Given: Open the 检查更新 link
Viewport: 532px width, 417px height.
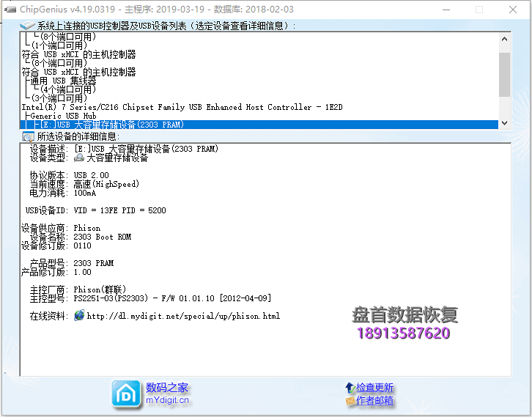Looking at the screenshot, I should (374, 387).
